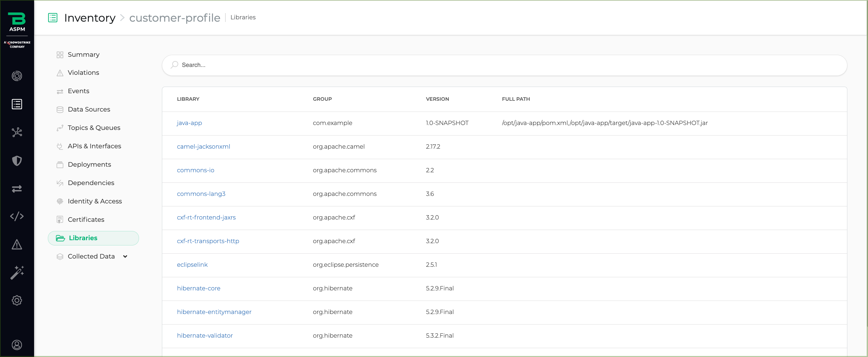The width and height of the screenshot is (868, 357).
Task: Click the search magnifier icon
Action: (x=174, y=65)
